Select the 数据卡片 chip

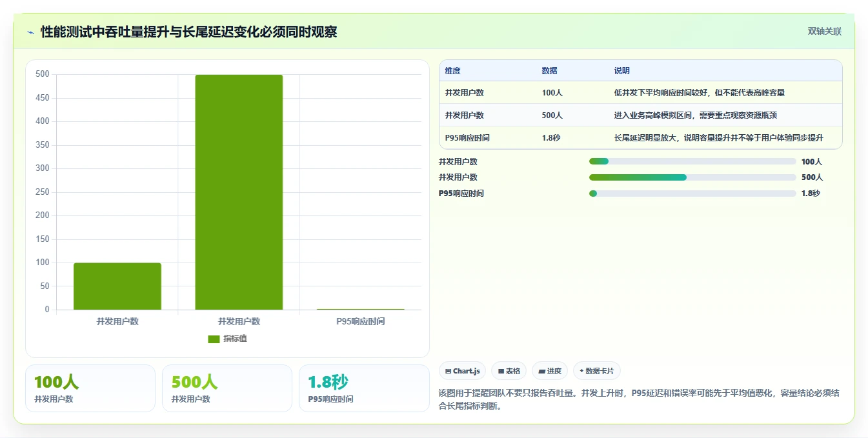pyautogui.click(x=597, y=371)
